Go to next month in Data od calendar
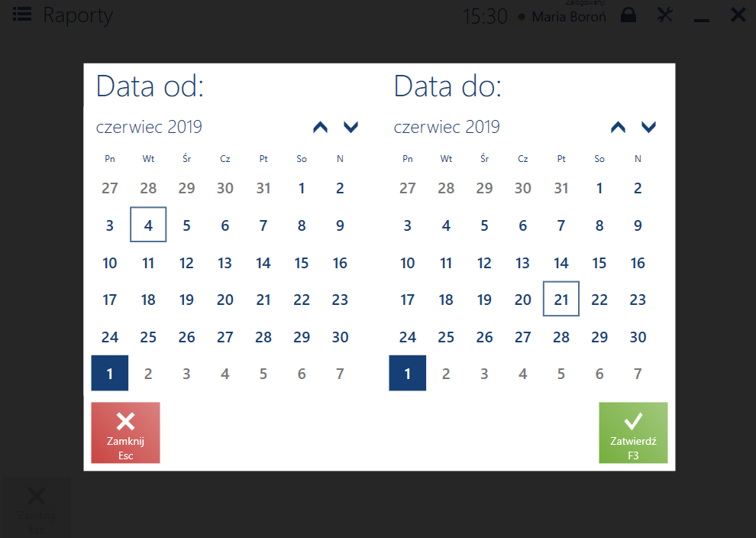 click(351, 128)
